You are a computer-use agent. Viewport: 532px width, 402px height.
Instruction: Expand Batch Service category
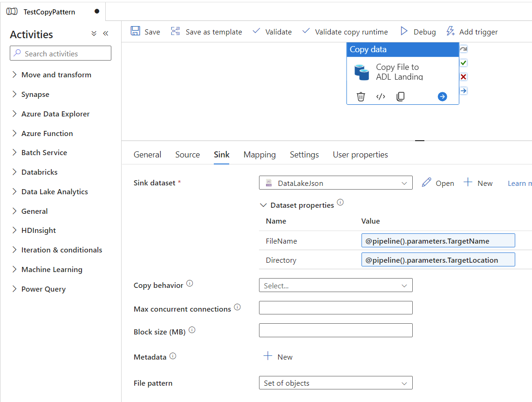click(14, 153)
